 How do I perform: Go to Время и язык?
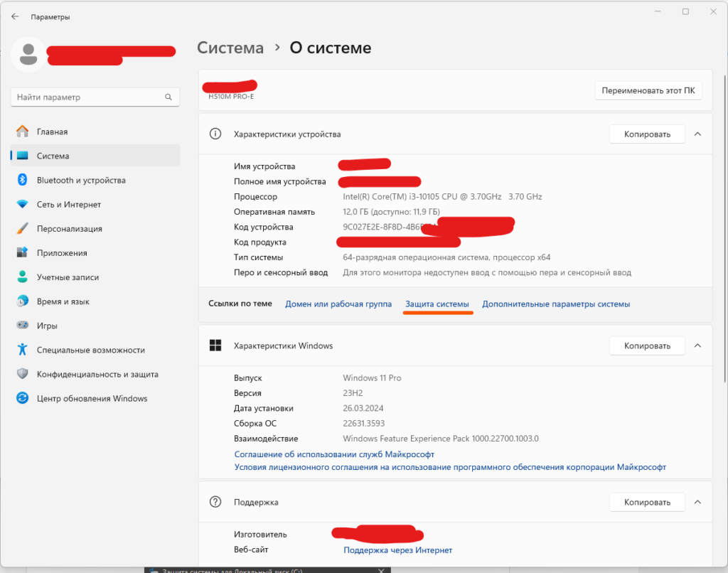pos(95,301)
